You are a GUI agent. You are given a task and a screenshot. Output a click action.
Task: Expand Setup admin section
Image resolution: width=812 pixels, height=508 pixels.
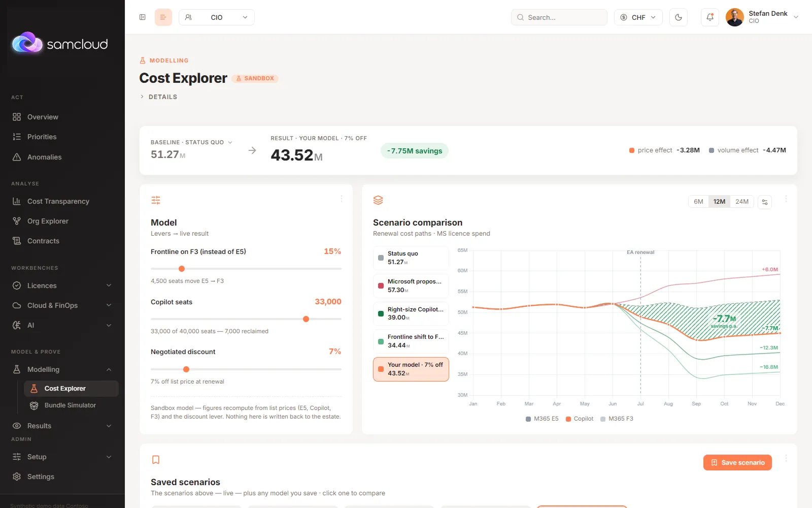point(62,457)
